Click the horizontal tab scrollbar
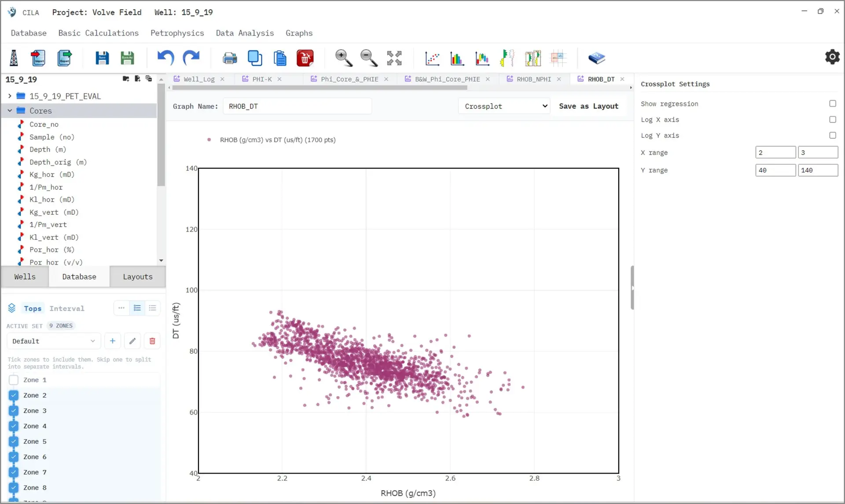This screenshot has width=845, height=504. point(320,88)
